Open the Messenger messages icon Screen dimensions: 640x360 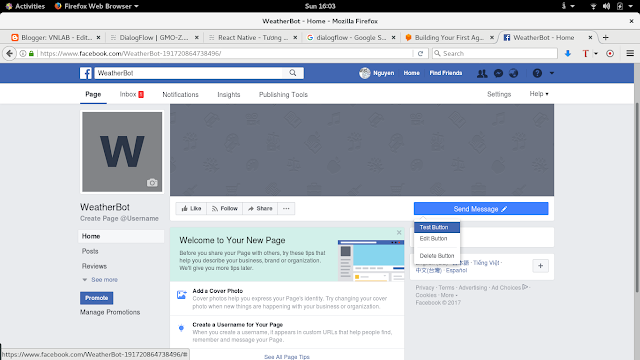498,73
